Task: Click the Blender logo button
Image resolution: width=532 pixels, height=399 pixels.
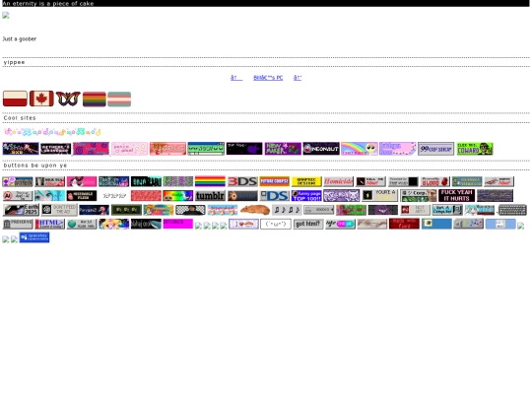Action: (x=242, y=196)
